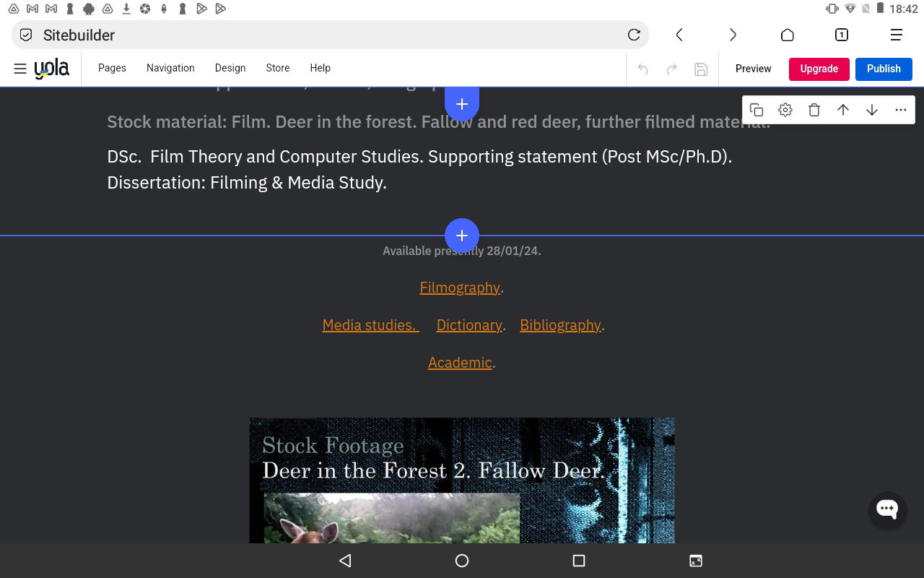Open the Pages menu
This screenshot has height=578, width=924.
(x=112, y=68)
